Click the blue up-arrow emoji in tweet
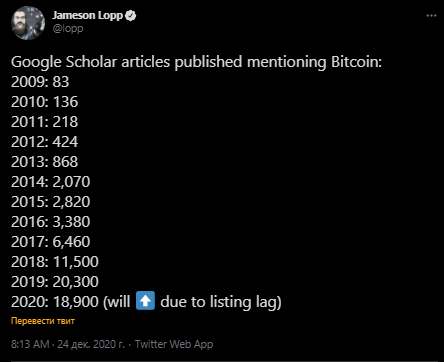The image size is (444, 362). pyautogui.click(x=145, y=301)
